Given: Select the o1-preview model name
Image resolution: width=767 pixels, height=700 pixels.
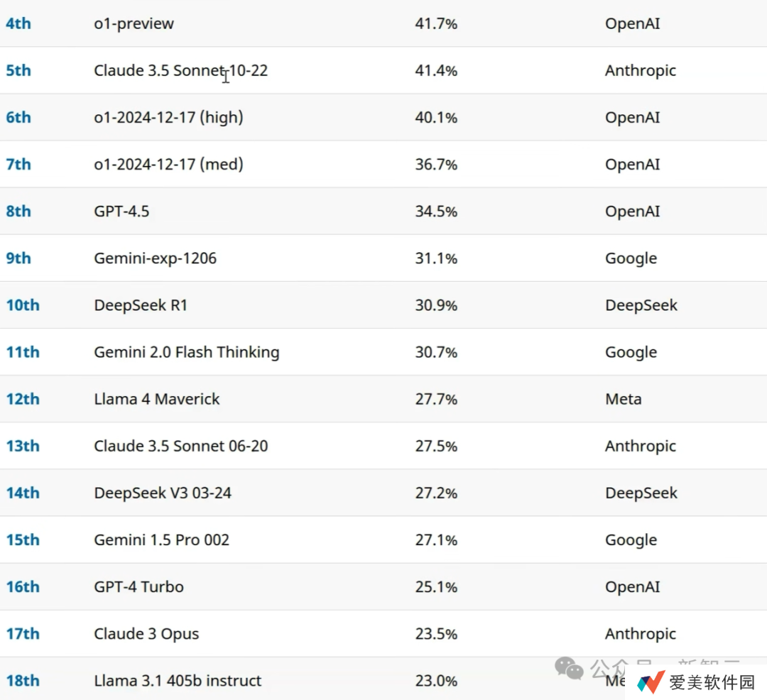Looking at the screenshot, I should [x=134, y=23].
